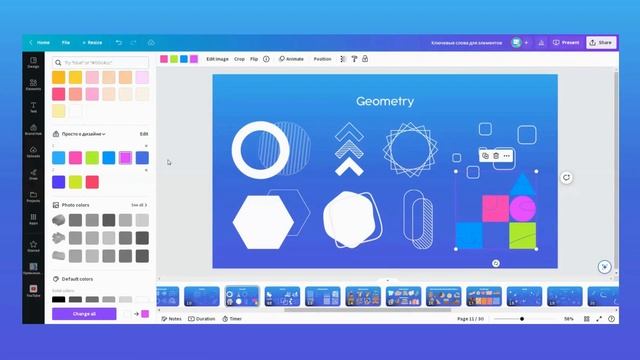The image size is (640, 360).
Task: Open the help question mark icon
Action: pos(611,319)
